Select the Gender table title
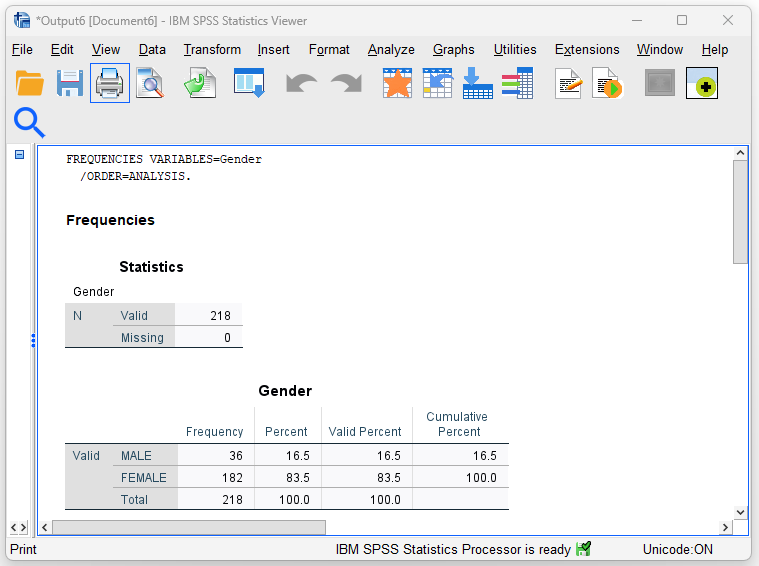Image resolution: width=759 pixels, height=566 pixels. click(x=285, y=391)
